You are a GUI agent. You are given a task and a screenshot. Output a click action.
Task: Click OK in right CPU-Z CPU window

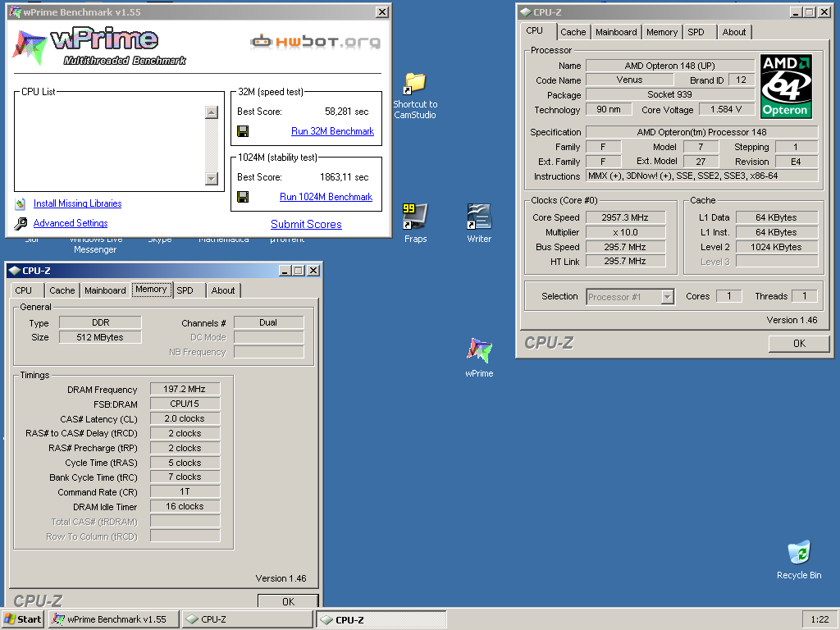(x=799, y=344)
